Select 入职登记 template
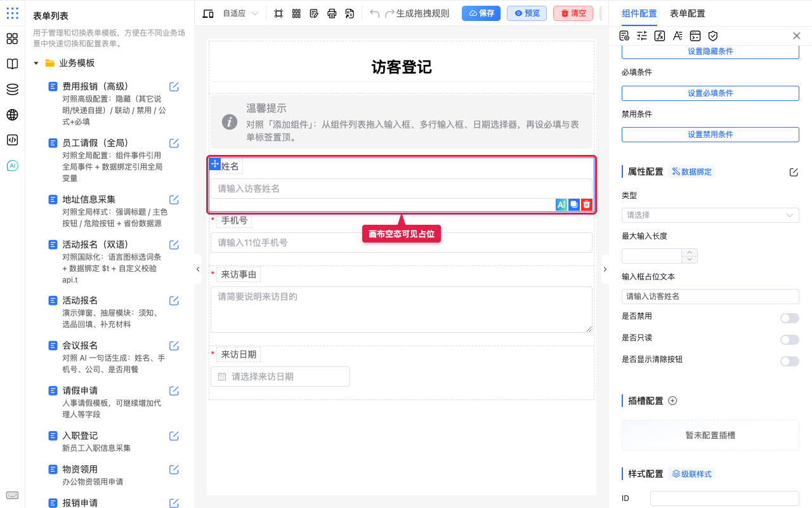Screen dimensions: 812x508 (x=81, y=436)
